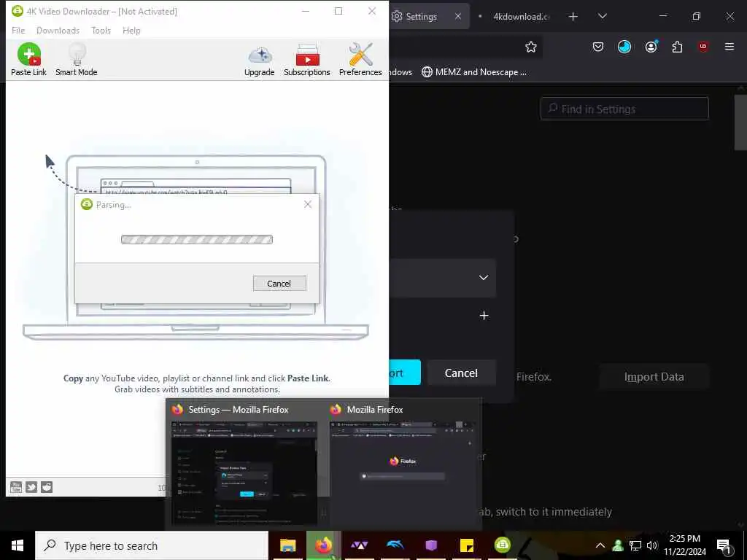Show hidden system tray icons
Image resolution: width=747 pixels, height=560 pixels.
600,545
